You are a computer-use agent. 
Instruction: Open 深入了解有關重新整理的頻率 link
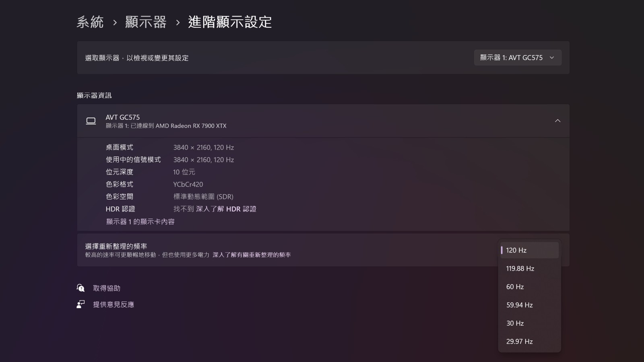point(252,255)
